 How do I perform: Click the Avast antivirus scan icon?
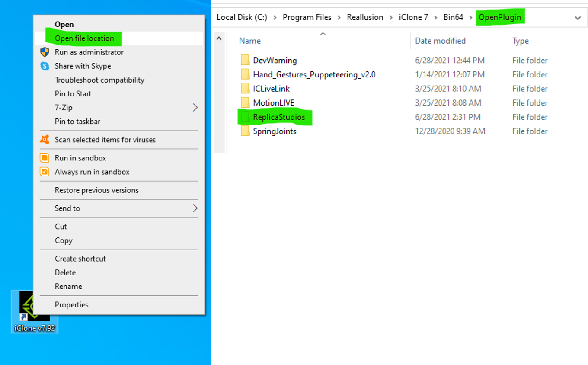coord(45,140)
